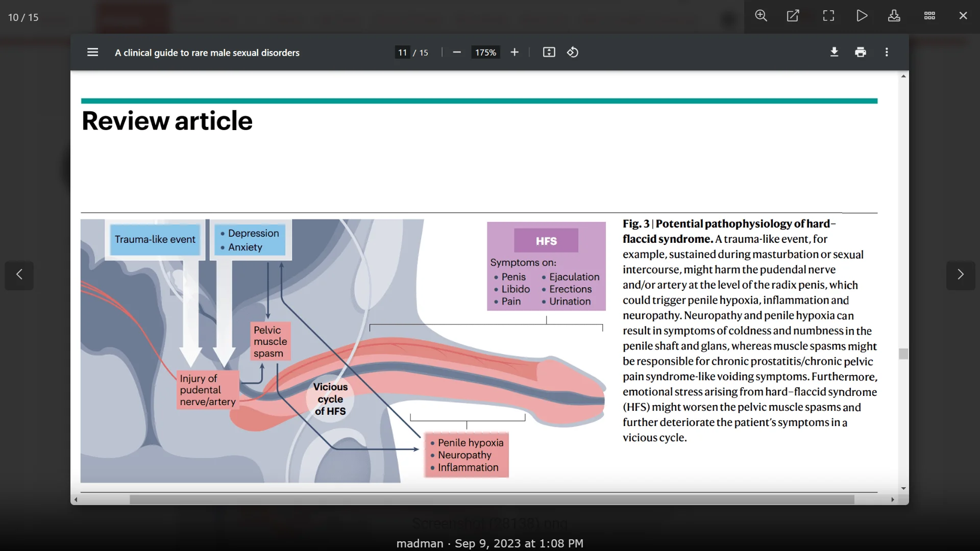Print the PDF document
The height and width of the screenshot is (551, 980).
pos(861,52)
